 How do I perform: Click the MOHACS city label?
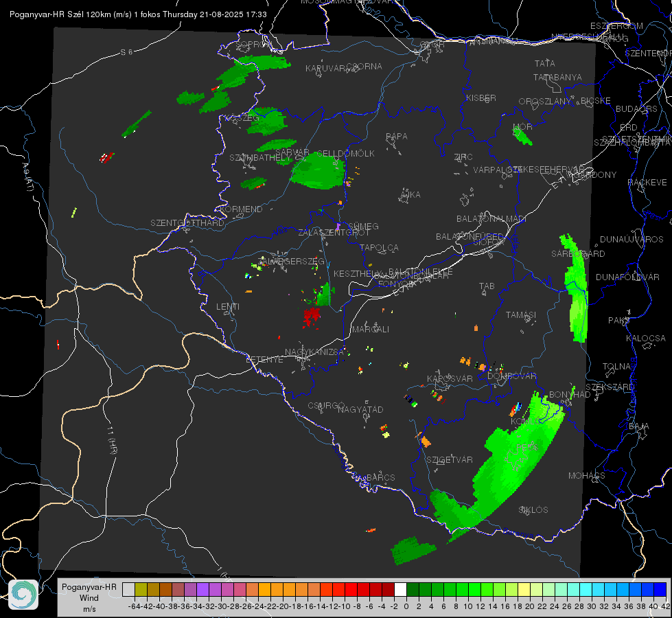(587, 476)
